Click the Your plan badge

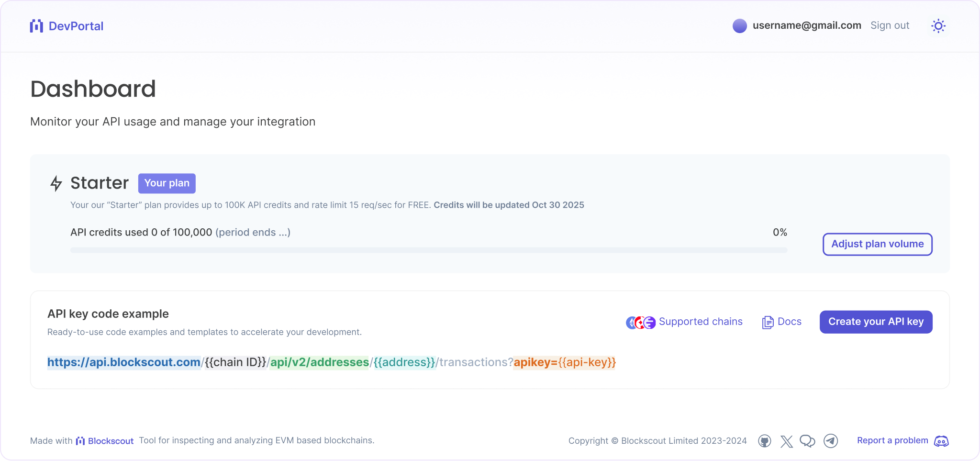pyautogui.click(x=167, y=183)
